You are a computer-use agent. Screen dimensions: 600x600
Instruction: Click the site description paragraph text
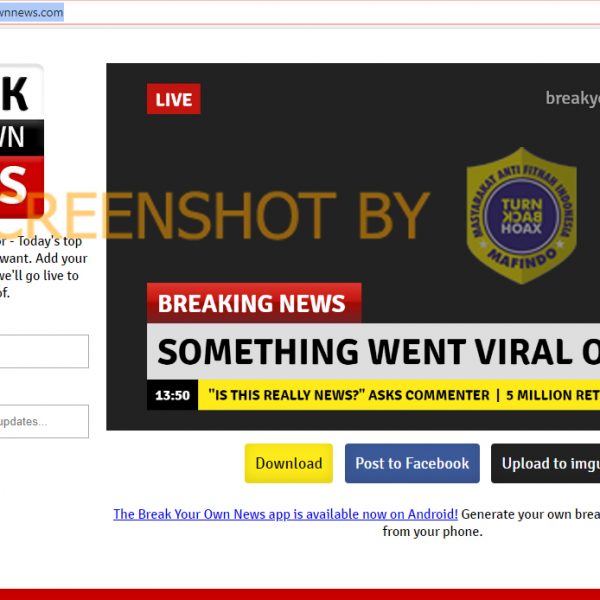click(x=43, y=267)
